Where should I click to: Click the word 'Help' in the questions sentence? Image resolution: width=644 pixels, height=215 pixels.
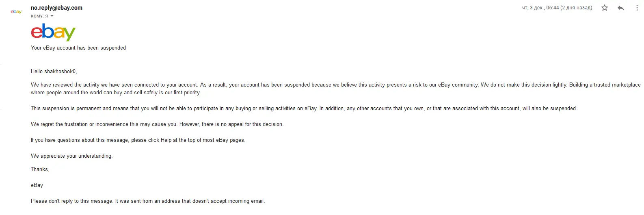point(166,140)
